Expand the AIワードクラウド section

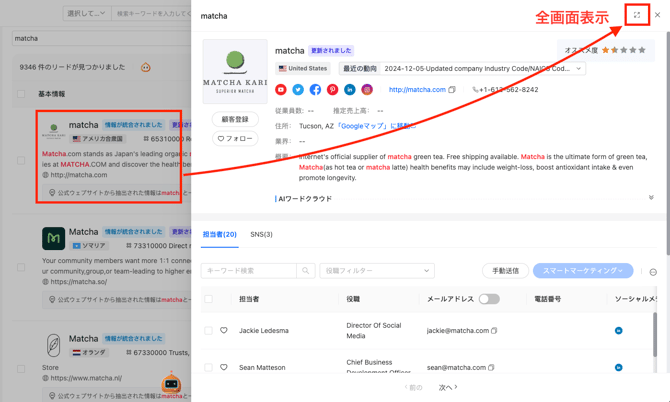(651, 198)
